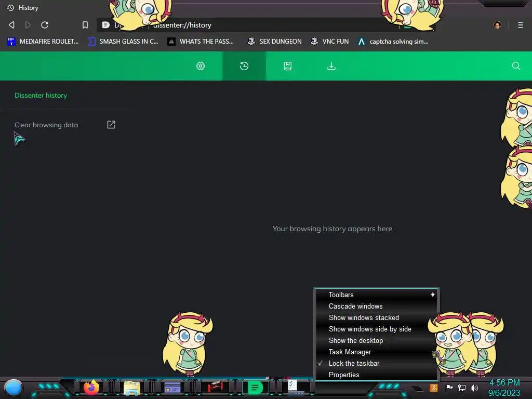
Task: Open the Bookmarks manager icon
Action: [288, 66]
